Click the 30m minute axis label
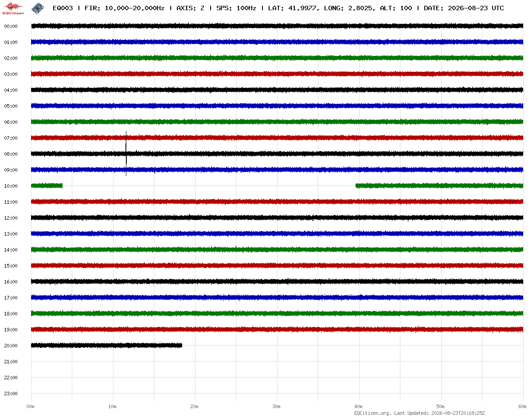The width and height of the screenshot is (532, 417). (277, 406)
